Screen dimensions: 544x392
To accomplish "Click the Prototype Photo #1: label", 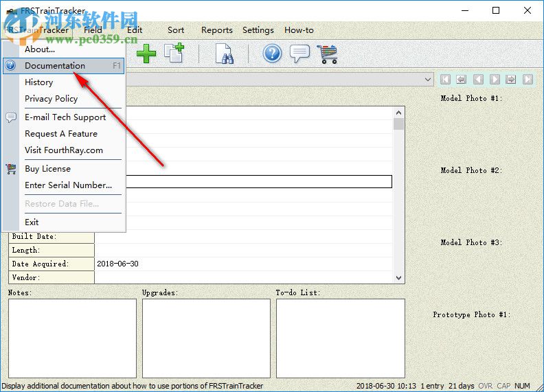I will tap(471, 314).
